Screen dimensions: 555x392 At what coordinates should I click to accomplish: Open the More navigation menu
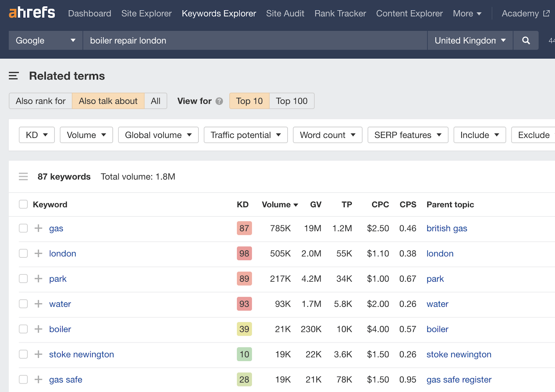tap(467, 14)
